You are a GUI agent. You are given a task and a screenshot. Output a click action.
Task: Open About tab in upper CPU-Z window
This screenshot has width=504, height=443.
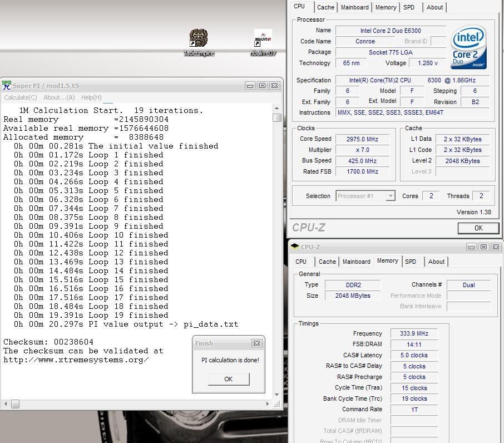point(434,7)
